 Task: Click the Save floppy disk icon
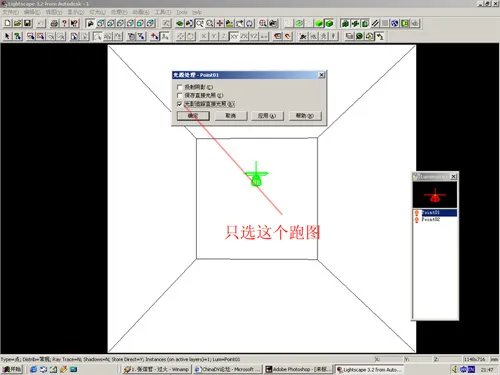point(28,23)
